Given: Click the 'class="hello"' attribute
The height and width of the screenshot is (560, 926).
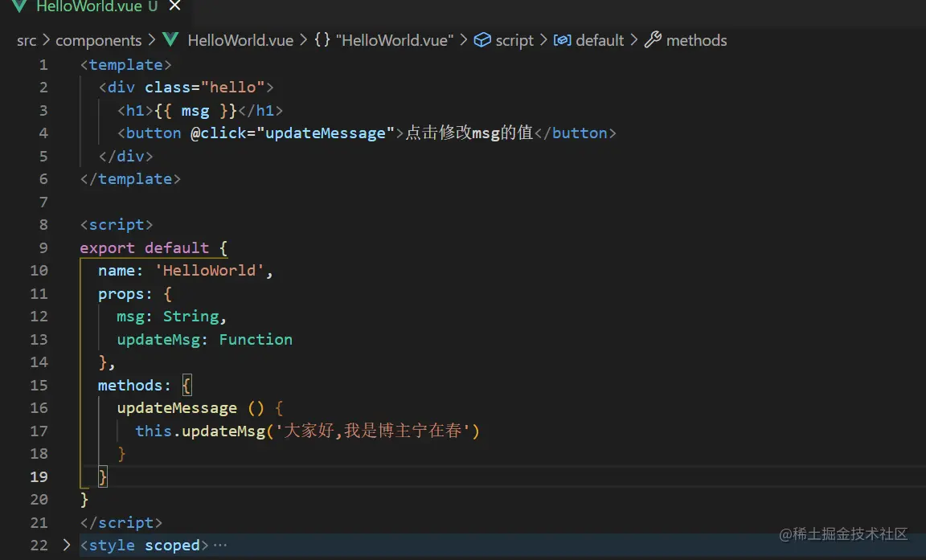Looking at the screenshot, I should (205, 88).
